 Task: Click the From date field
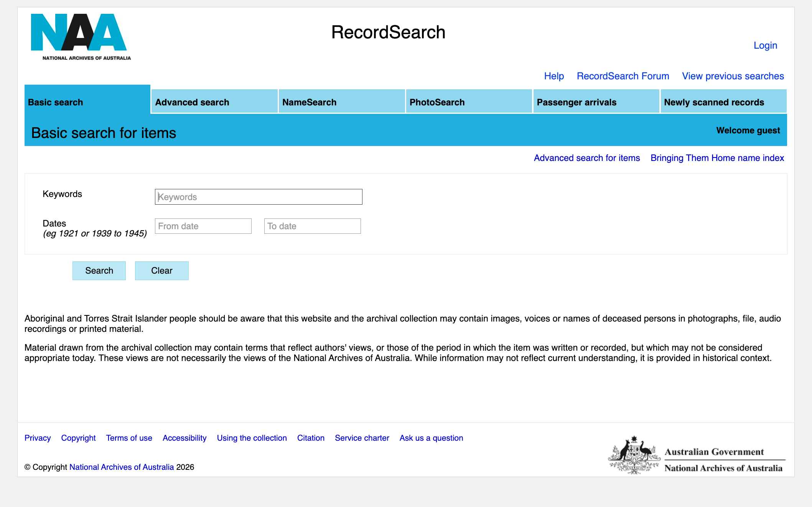click(x=203, y=226)
